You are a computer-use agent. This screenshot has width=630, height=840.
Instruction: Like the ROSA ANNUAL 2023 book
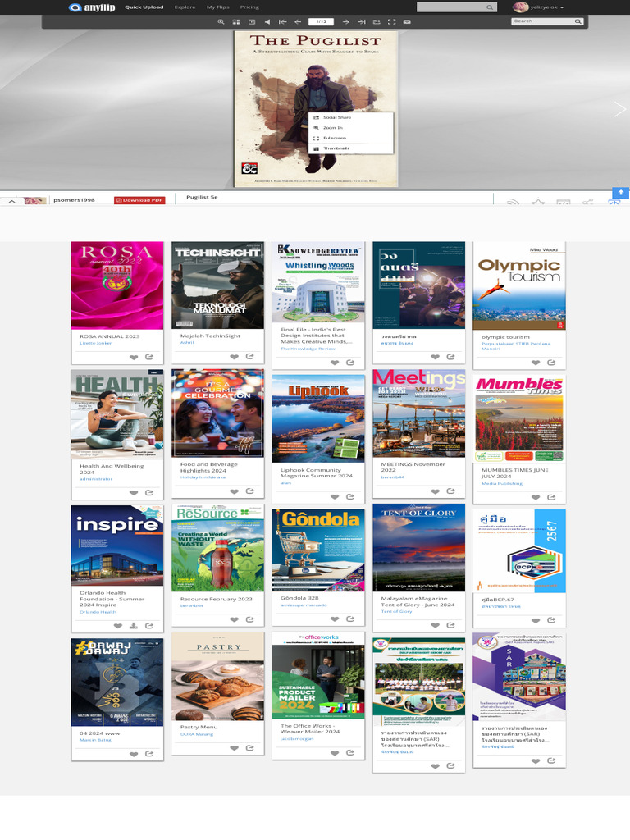pyautogui.click(x=133, y=357)
